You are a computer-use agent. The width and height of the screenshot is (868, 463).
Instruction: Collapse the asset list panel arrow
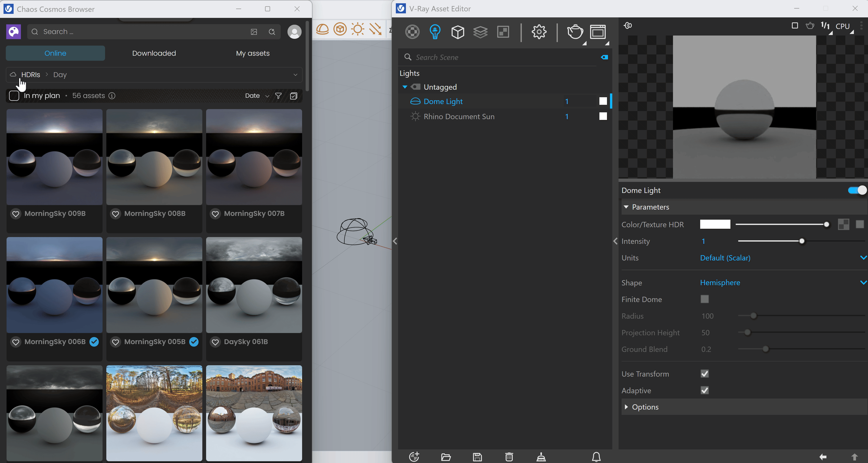(395, 241)
